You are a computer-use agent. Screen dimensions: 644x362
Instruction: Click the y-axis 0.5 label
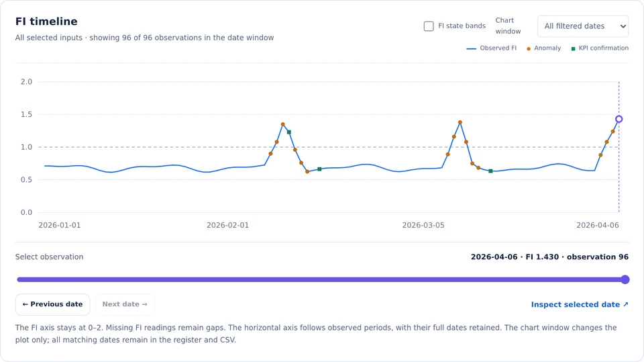coord(26,180)
